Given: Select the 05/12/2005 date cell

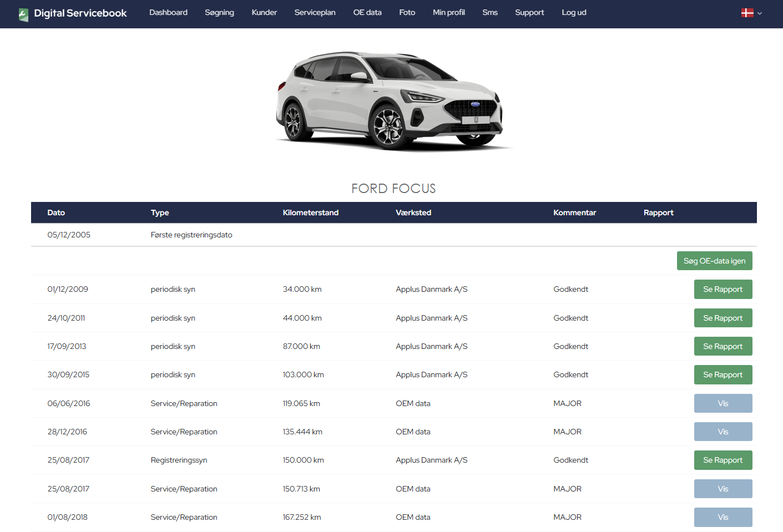Looking at the screenshot, I should point(69,235).
